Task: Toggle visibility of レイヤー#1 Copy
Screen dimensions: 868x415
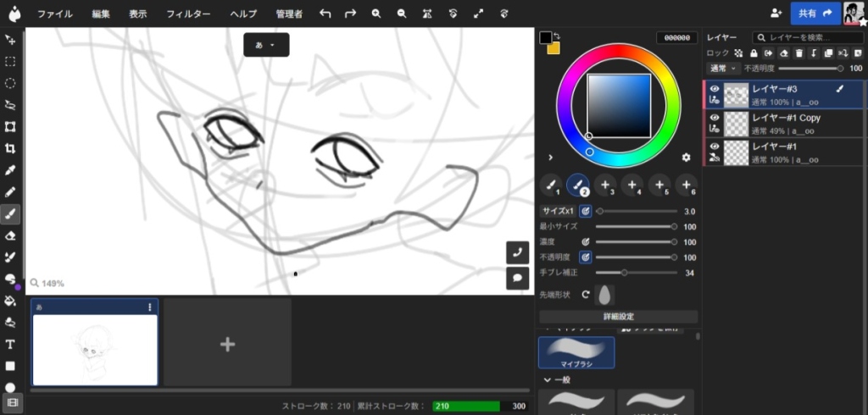Action: (x=715, y=118)
